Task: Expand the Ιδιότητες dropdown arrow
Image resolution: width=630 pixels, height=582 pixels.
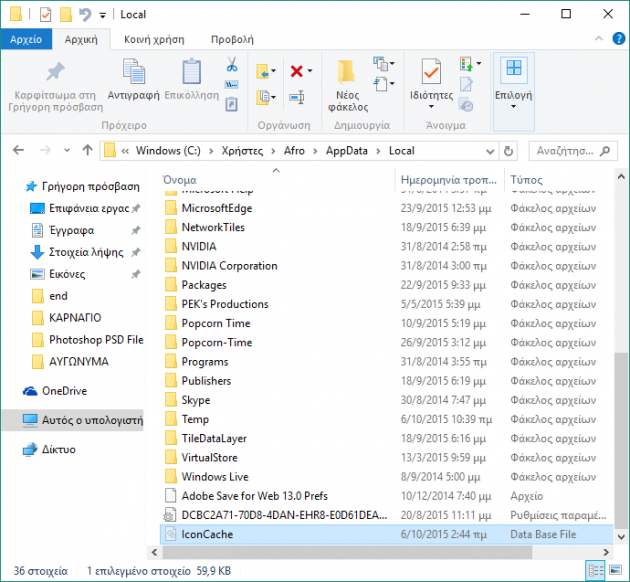Action: coord(431,106)
